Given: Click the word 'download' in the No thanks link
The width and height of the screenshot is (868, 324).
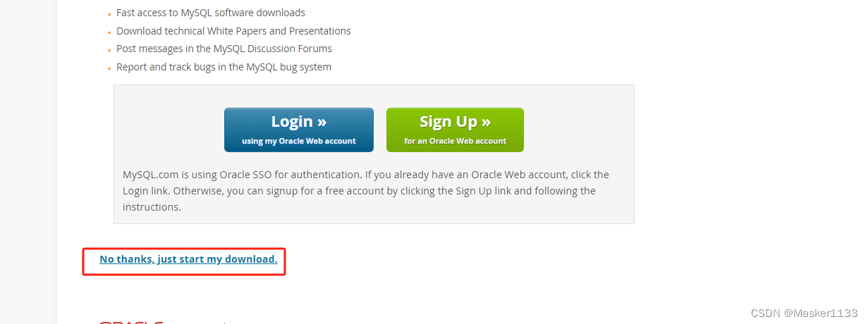Looking at the screenshot, I should point(254,259).
